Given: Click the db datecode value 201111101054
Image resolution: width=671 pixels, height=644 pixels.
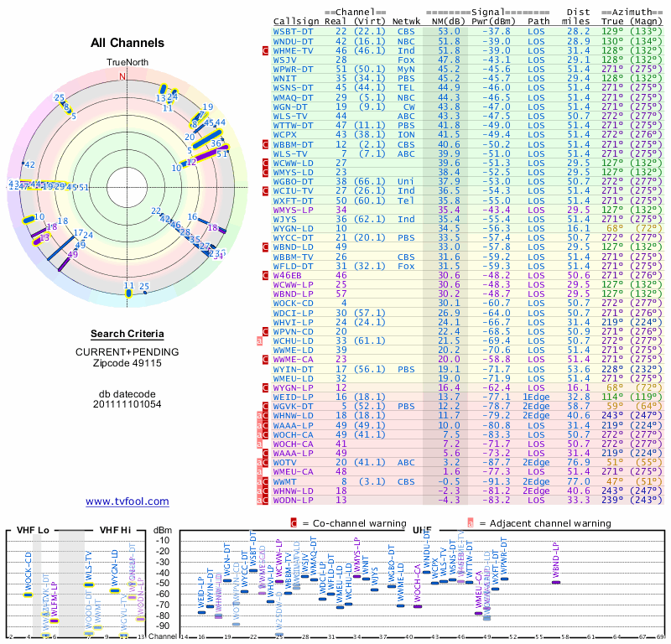Looking at the screenshot, I should click(x=127, y=404).
